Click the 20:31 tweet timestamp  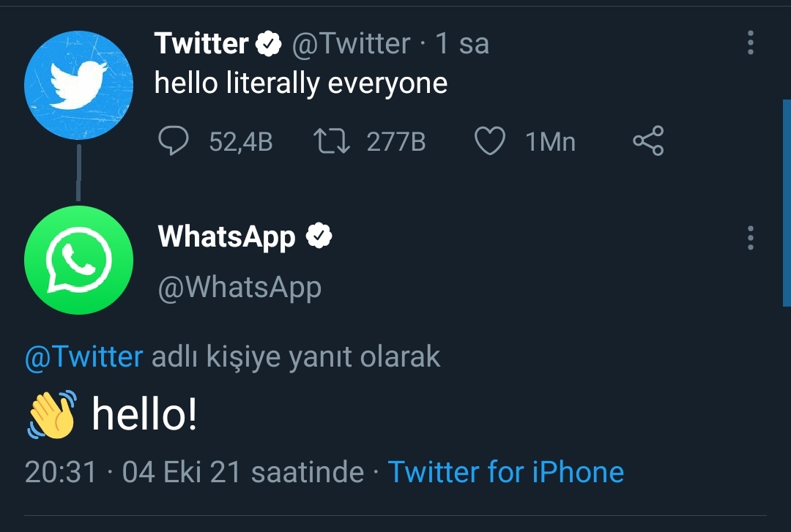tap(60, 472)
